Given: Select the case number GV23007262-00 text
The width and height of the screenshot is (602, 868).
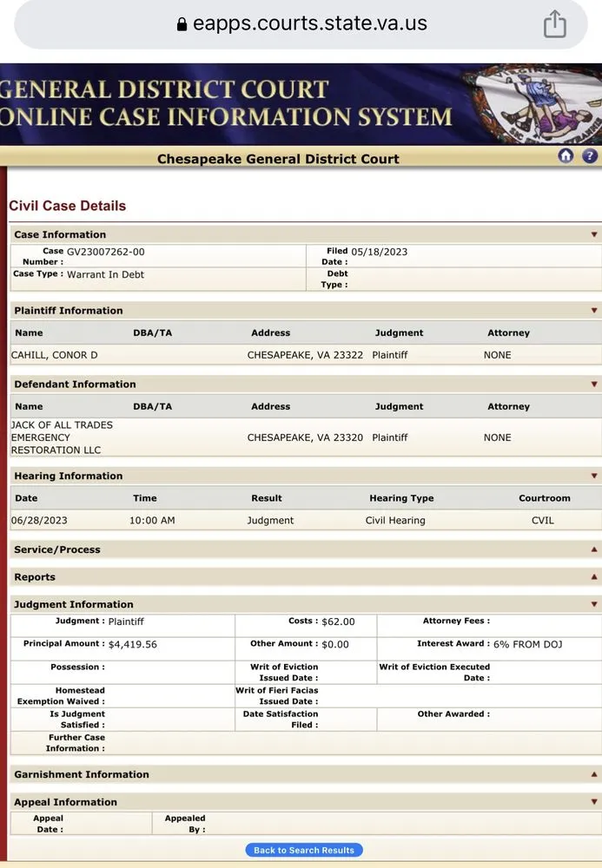Looking at the screenshot, I should tap(106, 252).
